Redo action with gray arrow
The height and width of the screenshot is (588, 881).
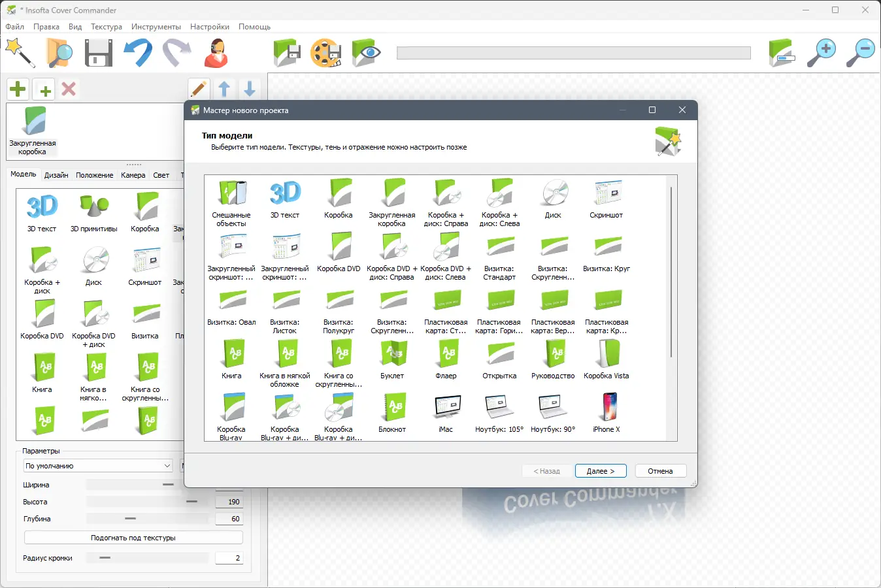pyautogui.click(x=176, y=53)
